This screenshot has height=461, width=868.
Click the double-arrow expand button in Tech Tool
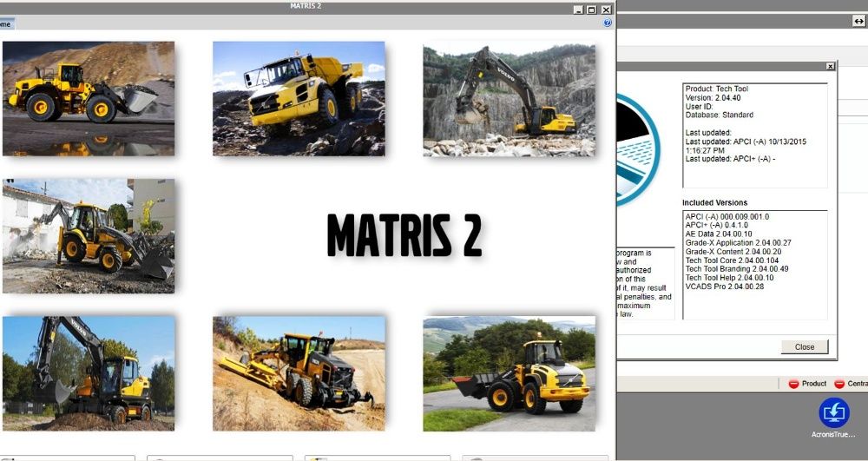858,21
